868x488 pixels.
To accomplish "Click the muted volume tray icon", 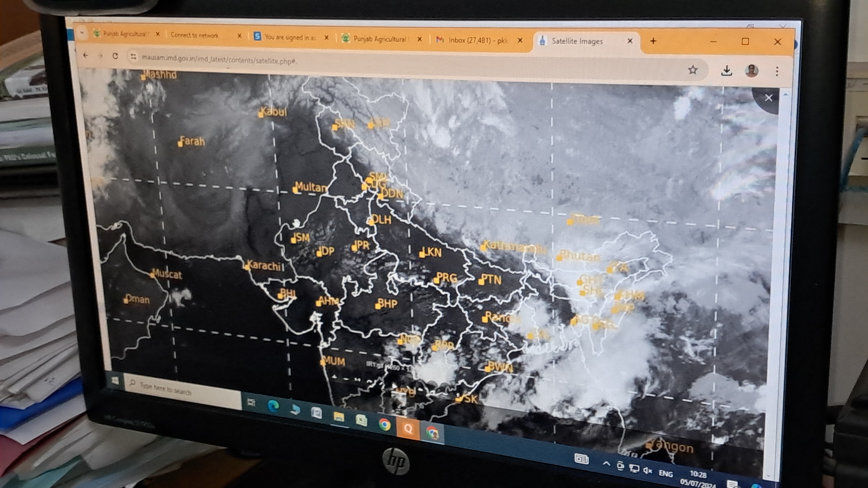I will 648,471.
